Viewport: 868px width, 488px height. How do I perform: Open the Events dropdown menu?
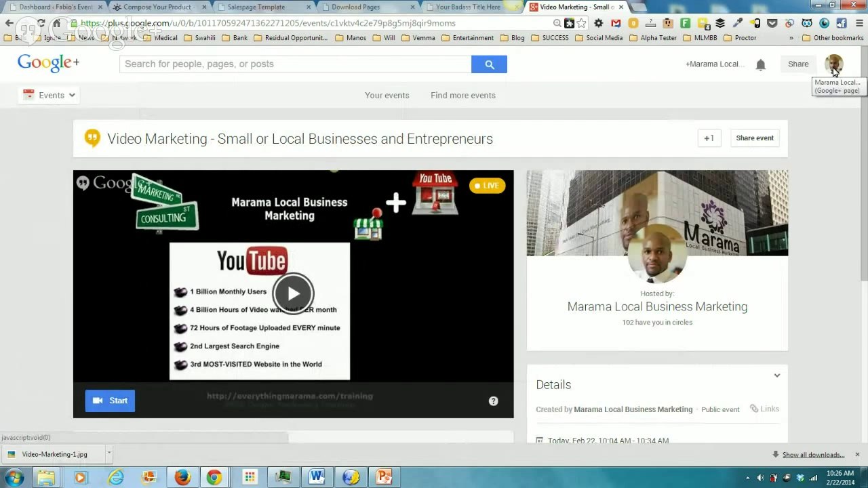tap(49, 95)
